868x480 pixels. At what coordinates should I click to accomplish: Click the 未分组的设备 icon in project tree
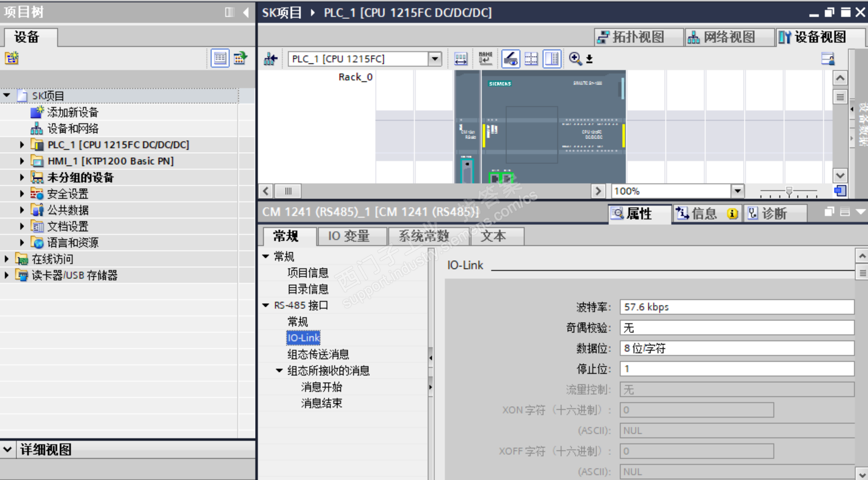37,177
